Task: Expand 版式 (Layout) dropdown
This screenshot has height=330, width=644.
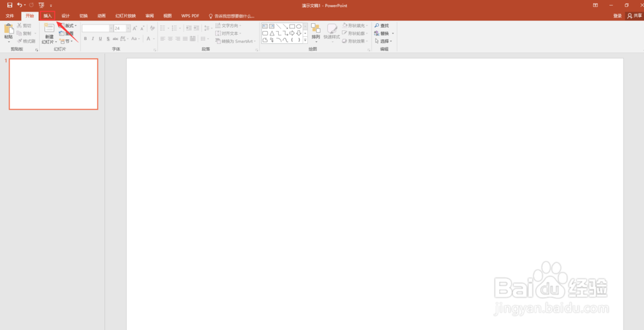Action: [x=68, y=26]
